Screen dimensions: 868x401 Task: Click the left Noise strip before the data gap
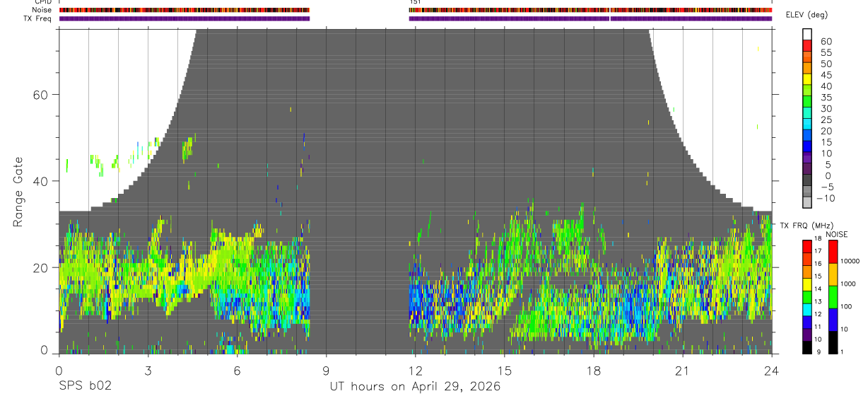pyautogui.click(x=184, y=11)
